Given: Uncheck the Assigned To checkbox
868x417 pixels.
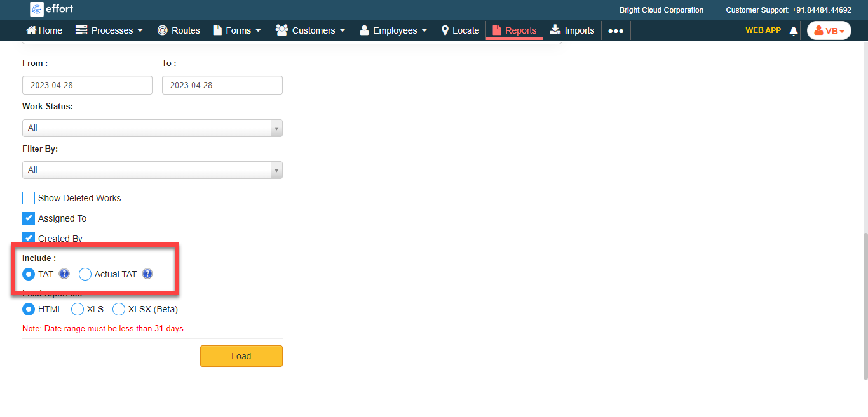Looking at the screenshot, I should [29, 218].
